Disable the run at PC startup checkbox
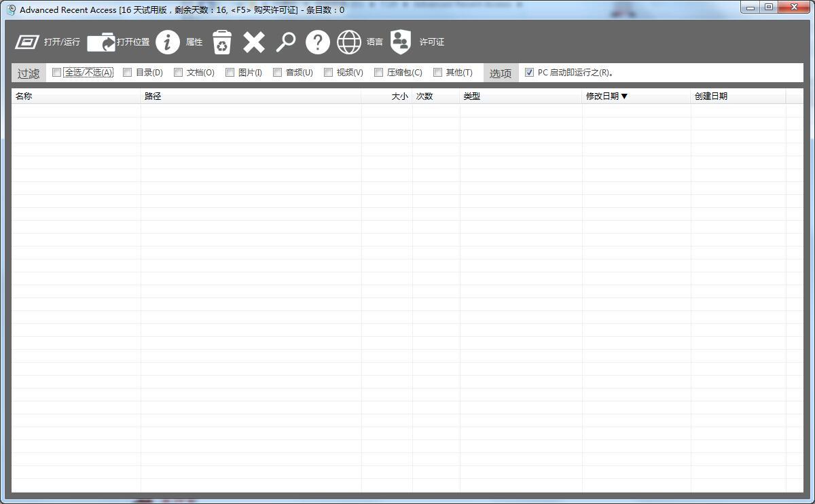The image size is (815, 504). pos(529,73)
